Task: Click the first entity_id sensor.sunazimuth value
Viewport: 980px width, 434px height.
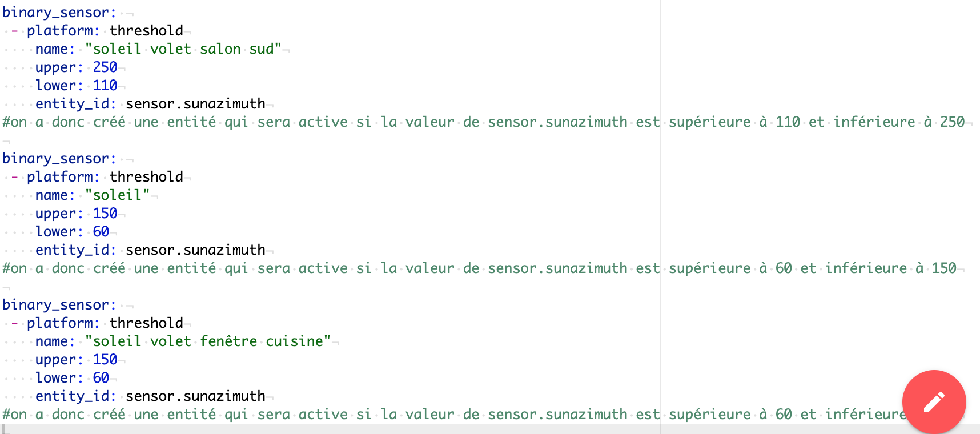Action: [x=195, y=104]
